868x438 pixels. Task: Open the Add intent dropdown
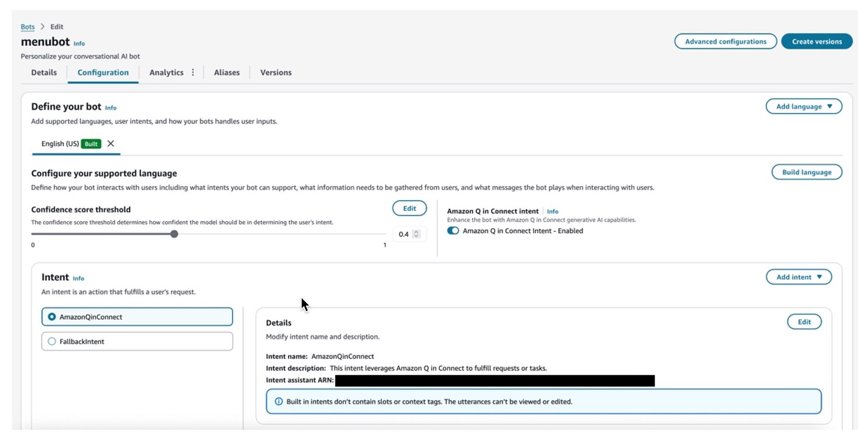(x=798, y=277)
